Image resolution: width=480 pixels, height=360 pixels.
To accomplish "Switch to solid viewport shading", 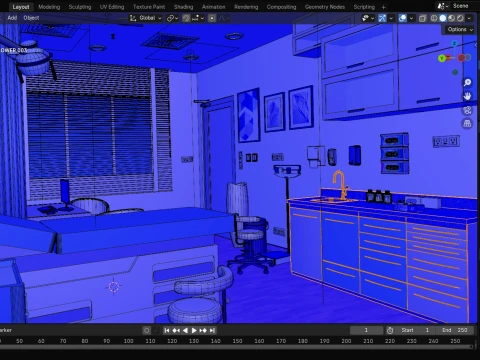I will click(x=443, y=18).
